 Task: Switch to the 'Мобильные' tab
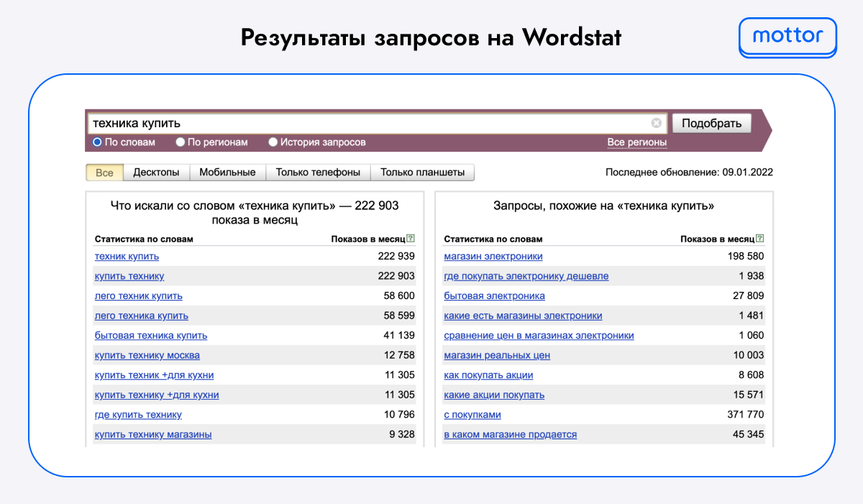pyautogui.click(x=227, y=173)
